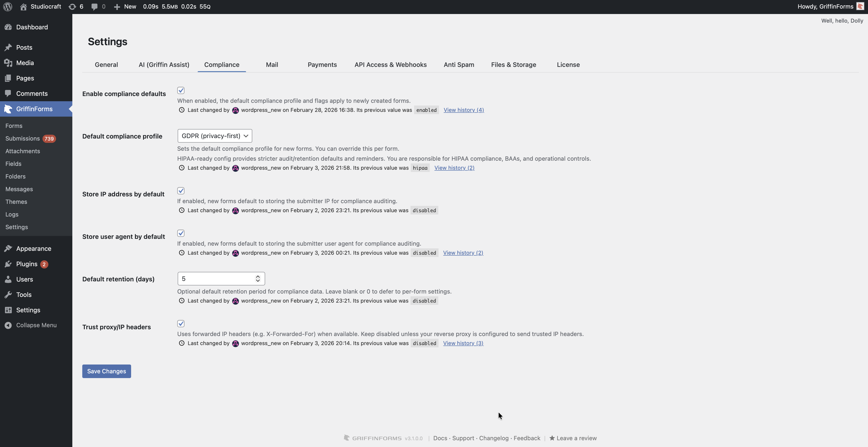Click the Default retention days input field

tap(221, 279)
